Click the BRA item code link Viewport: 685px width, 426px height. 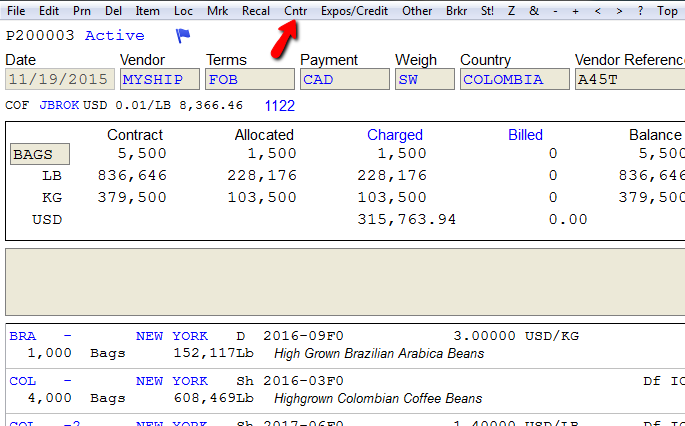pyautogui.click(x=23, y=336)
